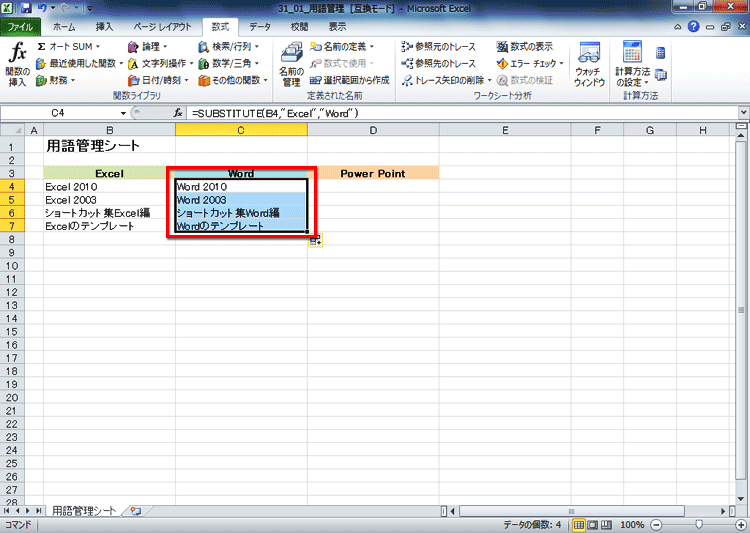Click the Calculate Now calculator icon
This screenshot has height=533, width=750.
(x=661, y=53)
